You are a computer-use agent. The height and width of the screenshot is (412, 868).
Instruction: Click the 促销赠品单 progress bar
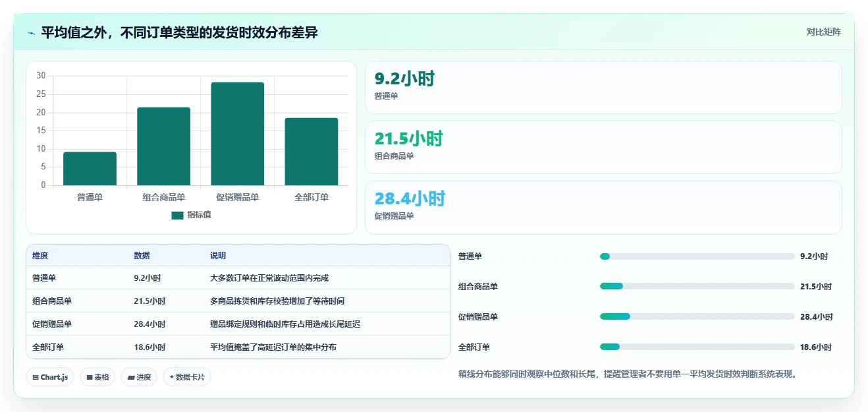(697, 317)
